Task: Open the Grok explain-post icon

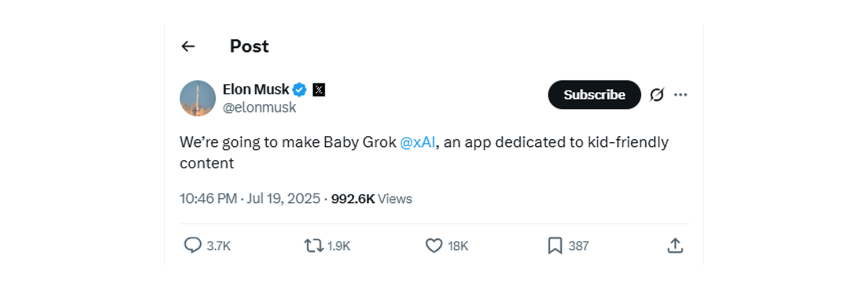Action: pos(657,95)
